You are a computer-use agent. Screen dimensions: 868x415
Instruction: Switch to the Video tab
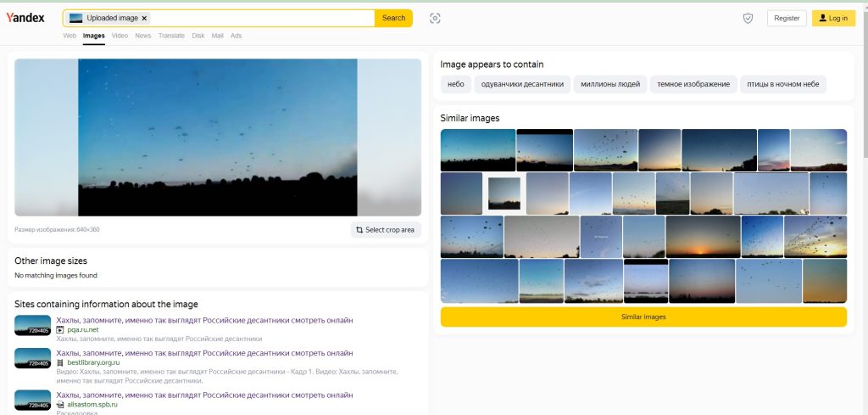tap(120, 36)
